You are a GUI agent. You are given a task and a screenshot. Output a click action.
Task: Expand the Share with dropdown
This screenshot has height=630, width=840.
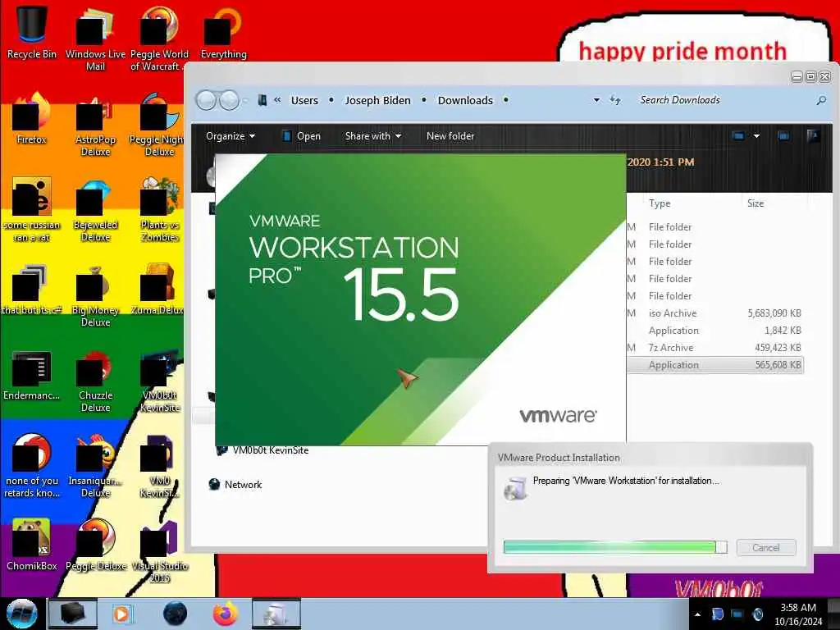(x=373, y=136)
